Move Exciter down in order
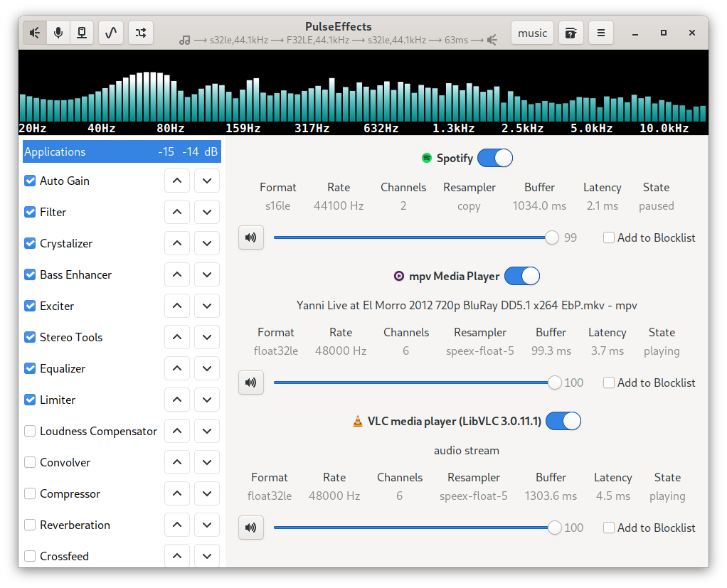Screen dimensions: 727x588 point(207,306)
